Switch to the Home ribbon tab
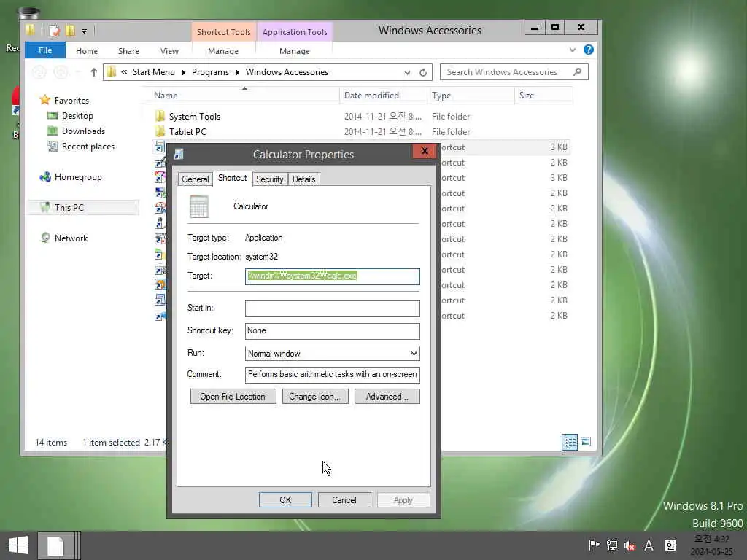This screenshot has height=560, width=747. [87, 51]
